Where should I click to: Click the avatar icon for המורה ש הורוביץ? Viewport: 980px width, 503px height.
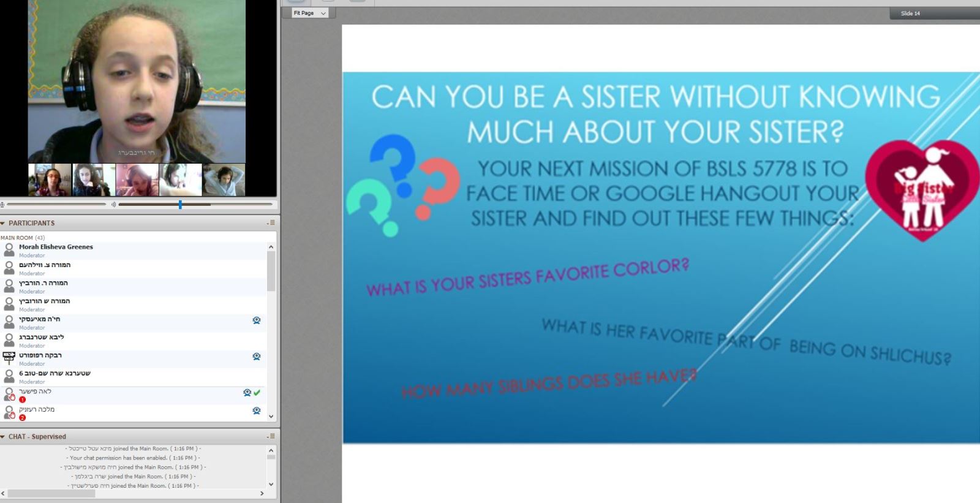pos(9,304)
